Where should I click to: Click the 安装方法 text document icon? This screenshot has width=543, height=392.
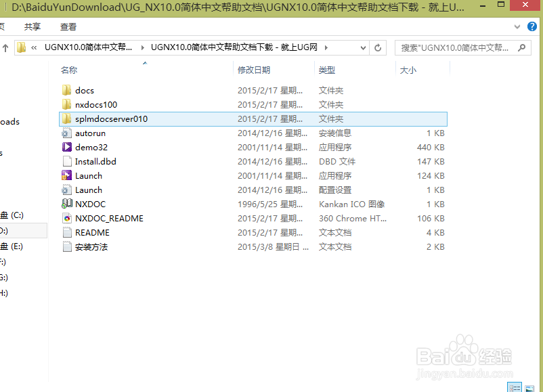tap(67, 246)
